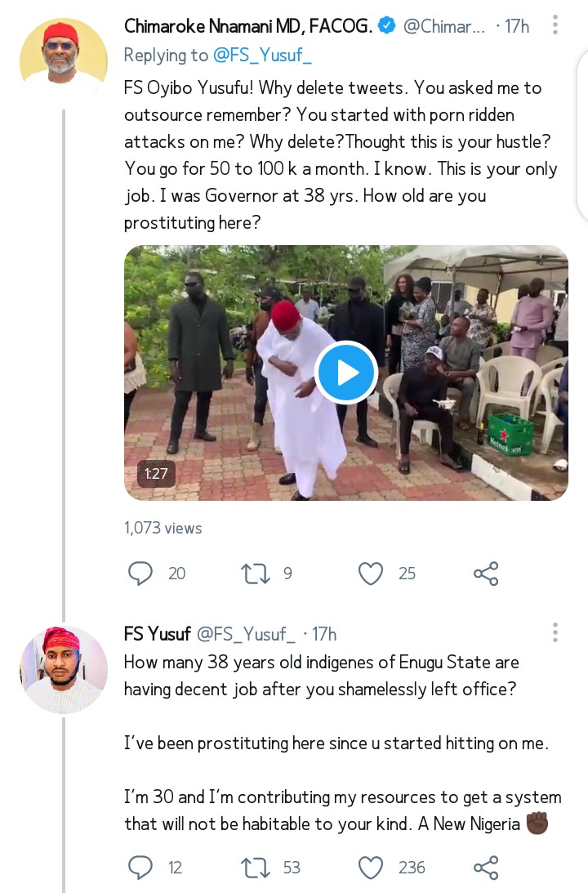Open Chimaroke Nnamani MD, FACOG. profile name
The height and width of the screenshot is (893, 588).
pyautogui.click(x=248, y=26)
